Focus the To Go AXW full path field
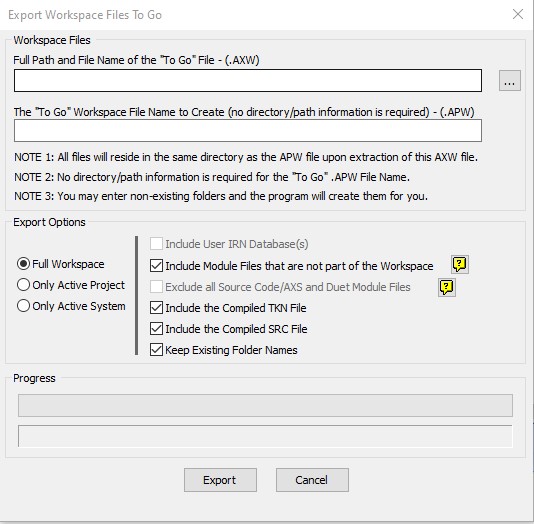The image size is (534, 524). click(x=248, y=81)
